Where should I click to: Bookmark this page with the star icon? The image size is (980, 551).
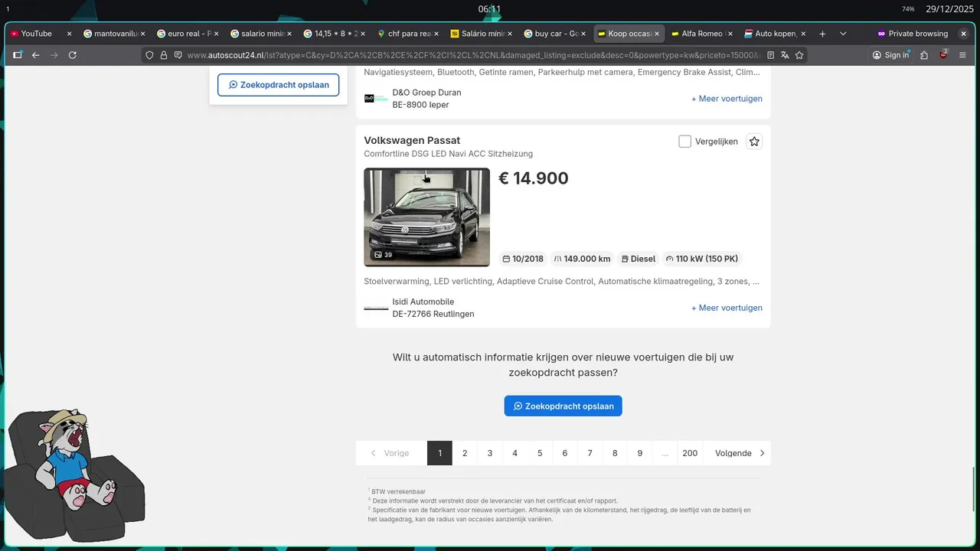(x=799, y=55)
